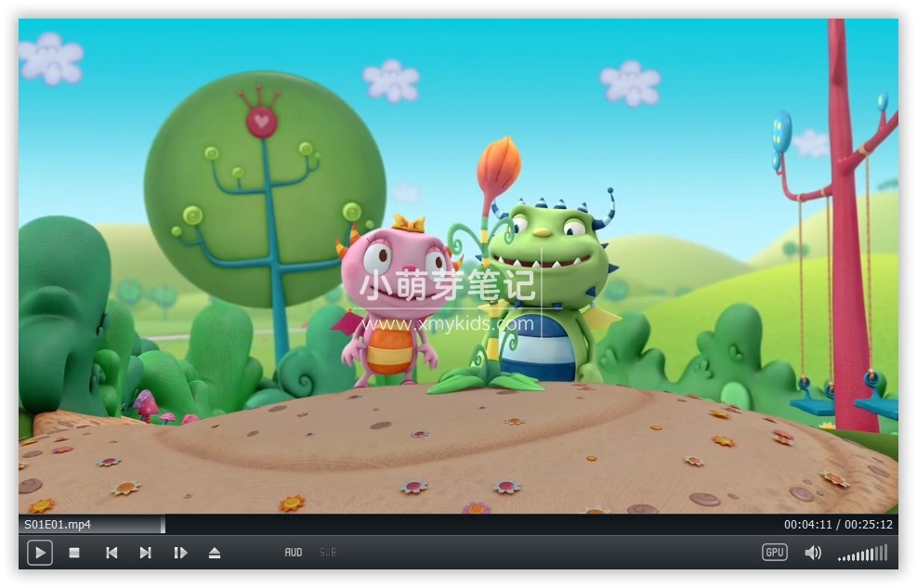Skip to the next file
This screenshot has height=588, width=917.
click(x=146, y=552)
